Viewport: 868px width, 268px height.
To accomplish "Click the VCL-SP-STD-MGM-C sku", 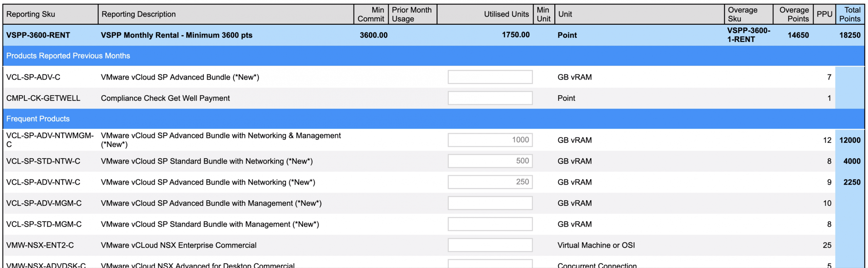I will pyautogui.click(x=44, y=224).
